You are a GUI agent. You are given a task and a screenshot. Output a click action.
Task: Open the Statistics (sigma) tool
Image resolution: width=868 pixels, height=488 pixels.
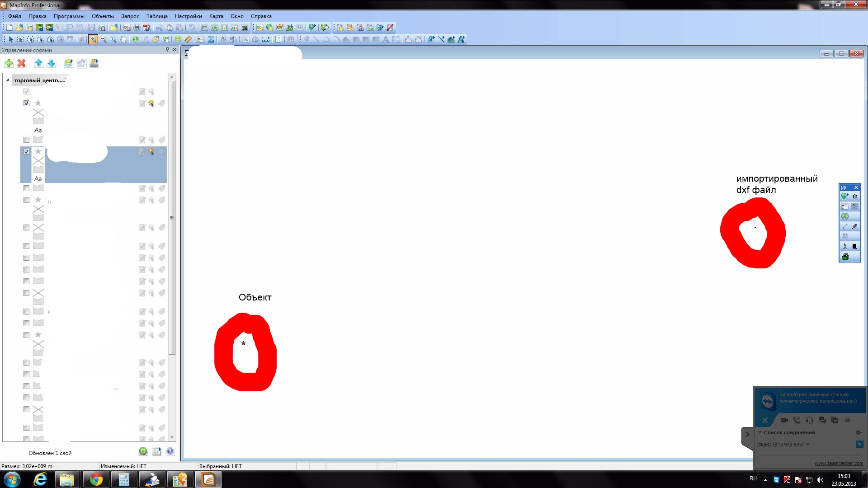[211, 39]
